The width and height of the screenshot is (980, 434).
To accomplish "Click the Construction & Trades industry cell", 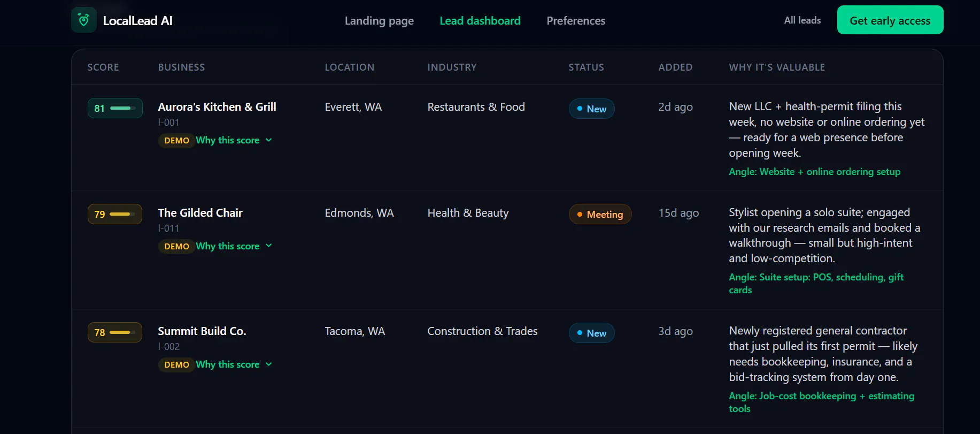I will click(x=482, y=331).
